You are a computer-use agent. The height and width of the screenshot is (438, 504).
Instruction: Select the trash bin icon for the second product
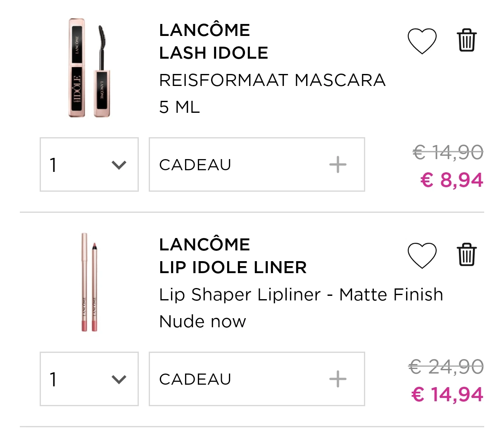(x=466, y=255)
